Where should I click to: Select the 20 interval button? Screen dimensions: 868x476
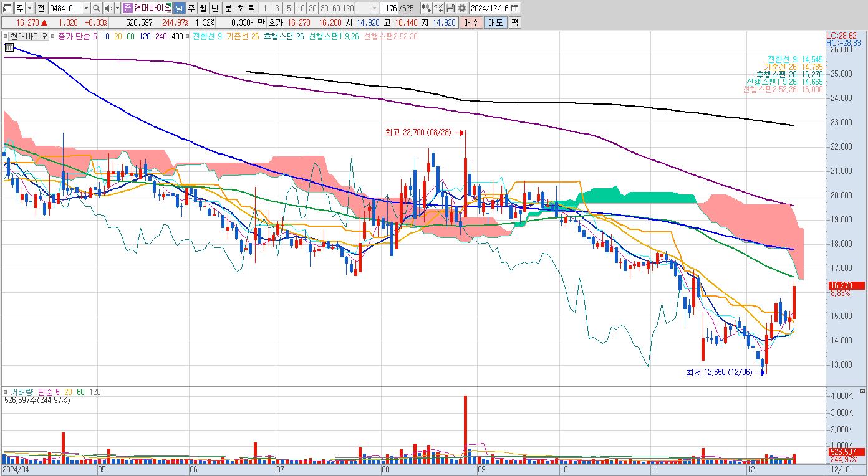tap(312, 8)
